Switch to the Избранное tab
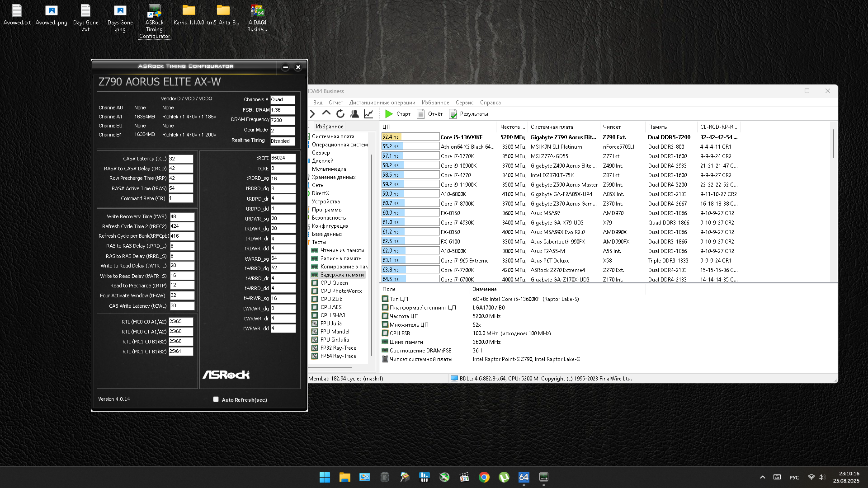868x488 pixels. [330, 127]
